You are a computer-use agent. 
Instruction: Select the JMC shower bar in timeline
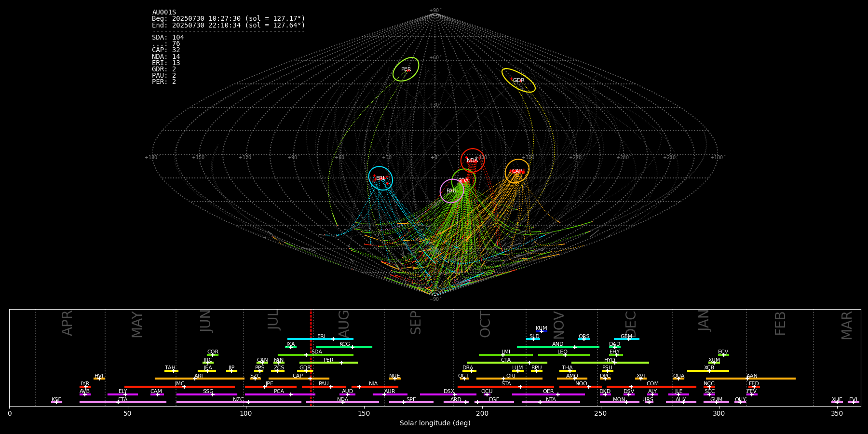180,387
